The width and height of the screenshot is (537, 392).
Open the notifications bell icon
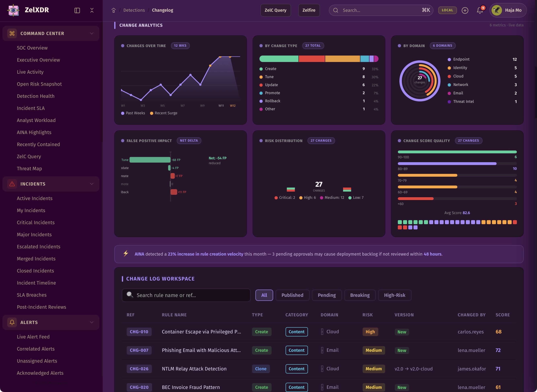480,10
